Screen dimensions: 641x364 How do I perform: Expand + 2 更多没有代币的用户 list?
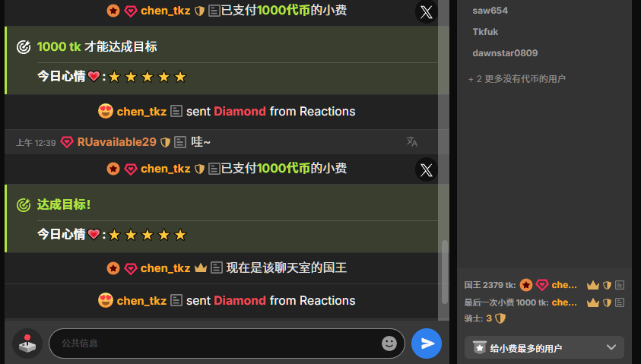click(x=517, y=79)
